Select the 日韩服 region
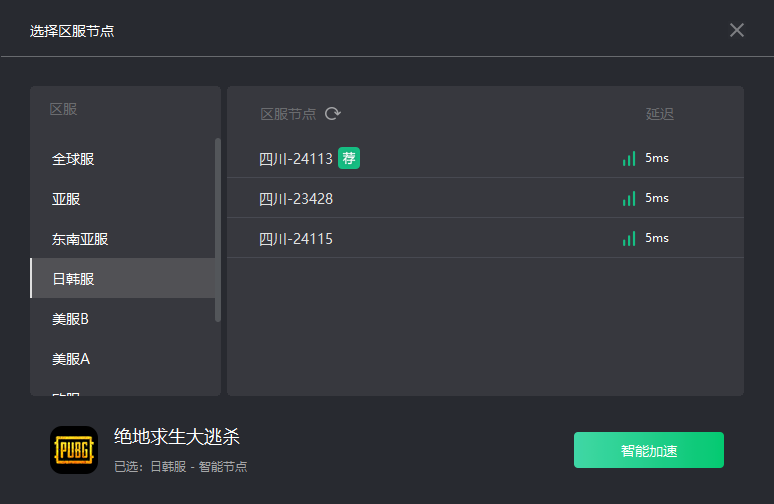 point(73,279)
